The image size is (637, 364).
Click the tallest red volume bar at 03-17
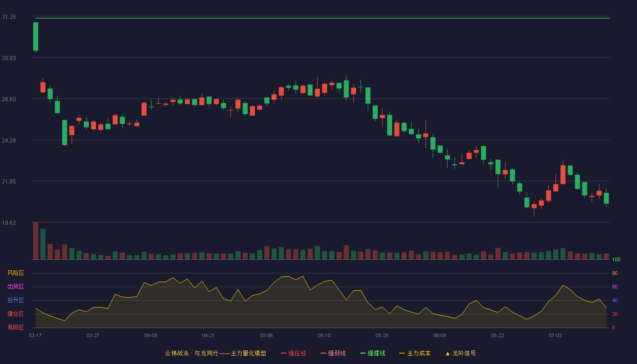(x=35, y=241)
